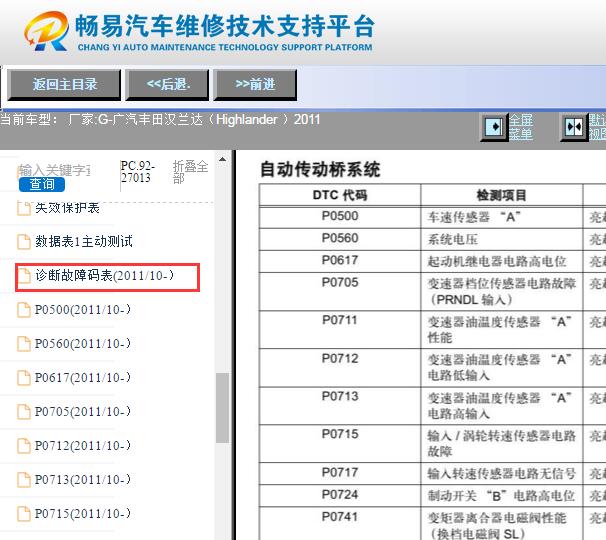Click the 检测项目 column header
The height and width of the screenshot is (540, 606).
[x=502, y=195]
